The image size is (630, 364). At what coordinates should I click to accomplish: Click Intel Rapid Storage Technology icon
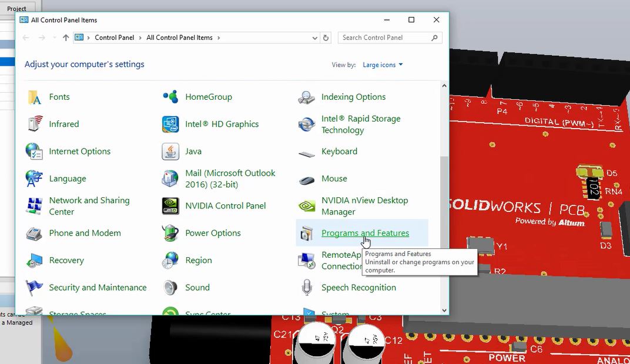tap(307, 124)
